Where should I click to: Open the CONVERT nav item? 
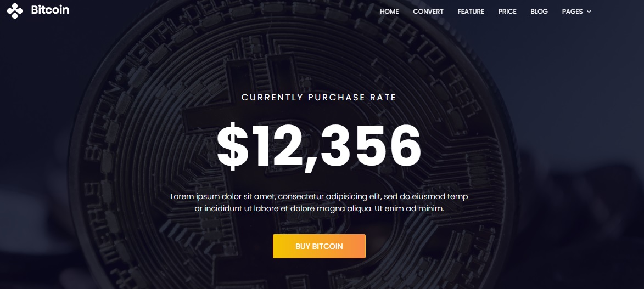(428, 12)
